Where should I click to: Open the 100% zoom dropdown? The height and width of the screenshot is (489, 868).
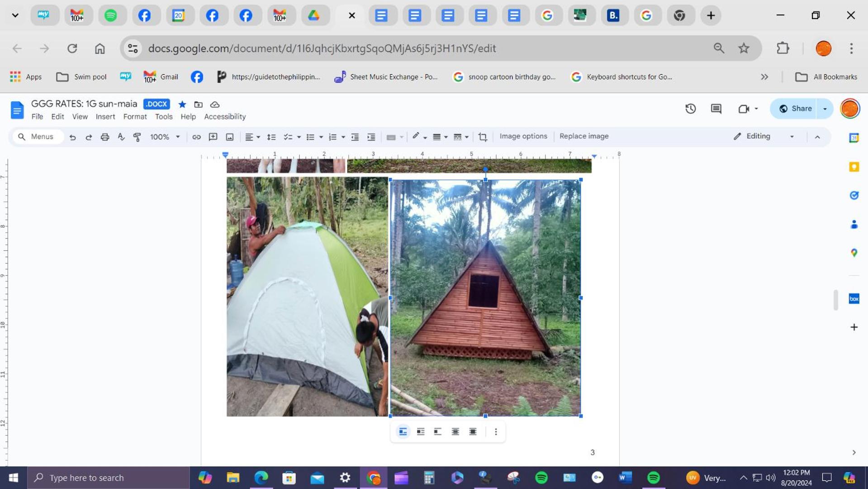click(x=165, y=137)
